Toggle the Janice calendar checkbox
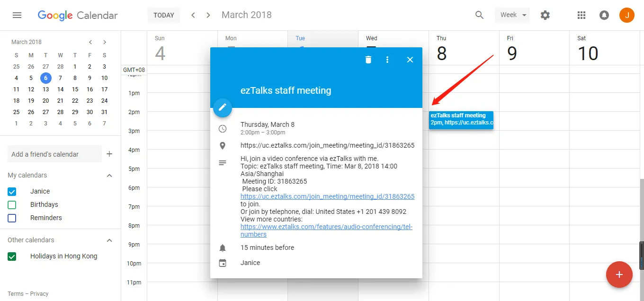 coord(12,192)
